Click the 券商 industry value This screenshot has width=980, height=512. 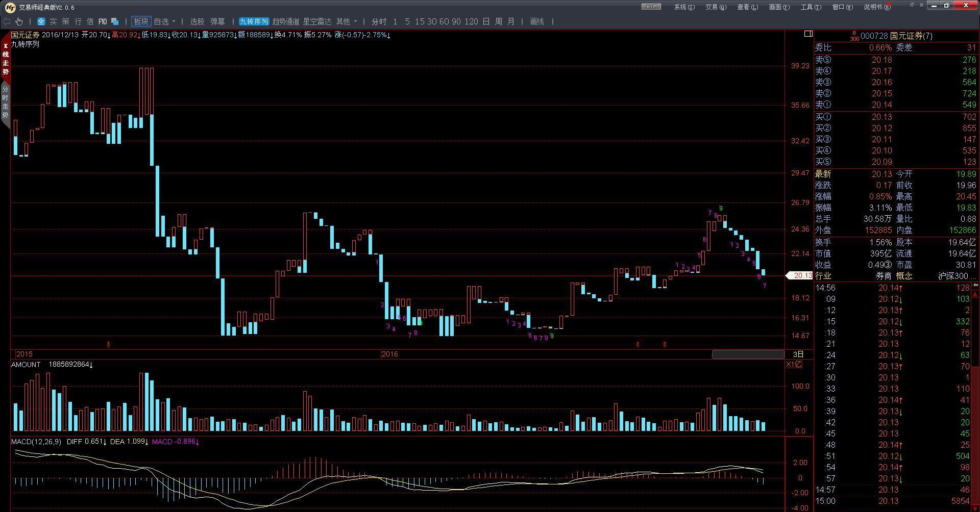click(884, 276)
